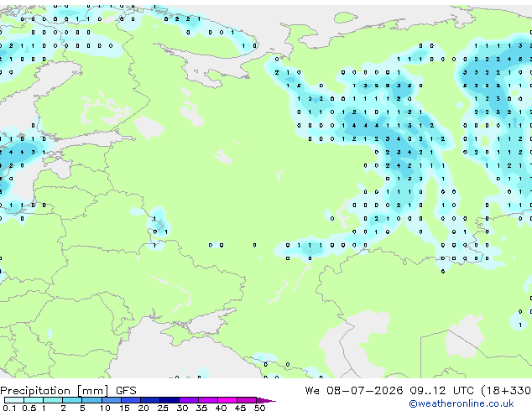The image size is (532, 411).
Task: Select the 2–5 mm legend color swatch
Action: click(72, 400)
